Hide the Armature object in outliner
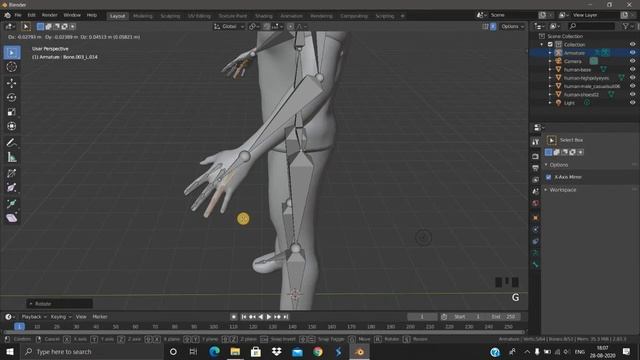The image size is (640, 360). [632, 53]
